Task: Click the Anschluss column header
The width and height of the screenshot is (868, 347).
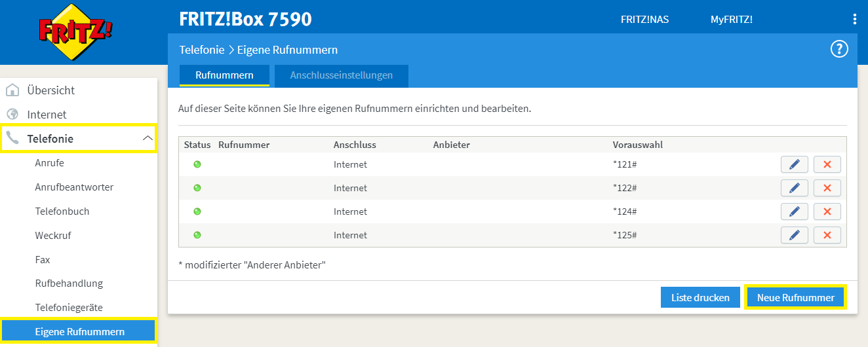Action: 355,145
